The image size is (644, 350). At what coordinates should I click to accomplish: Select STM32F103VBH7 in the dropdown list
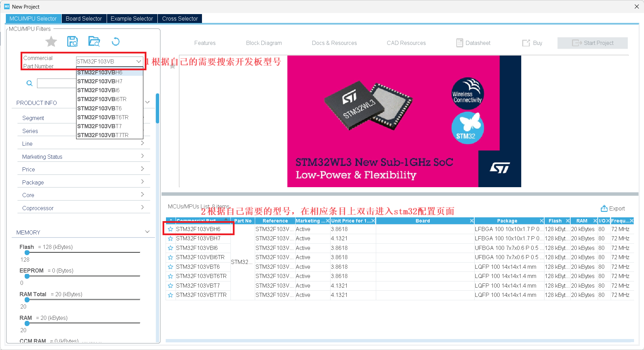point(109,81)
